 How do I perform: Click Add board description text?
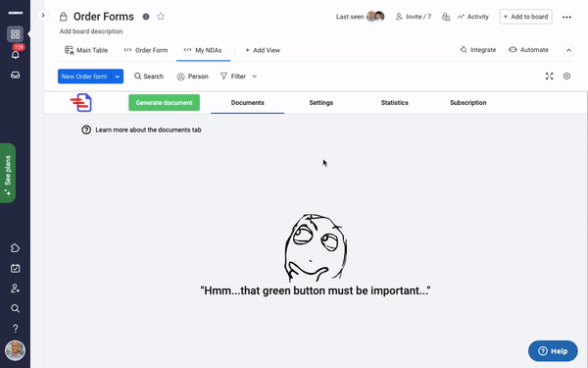pos(91,31)
